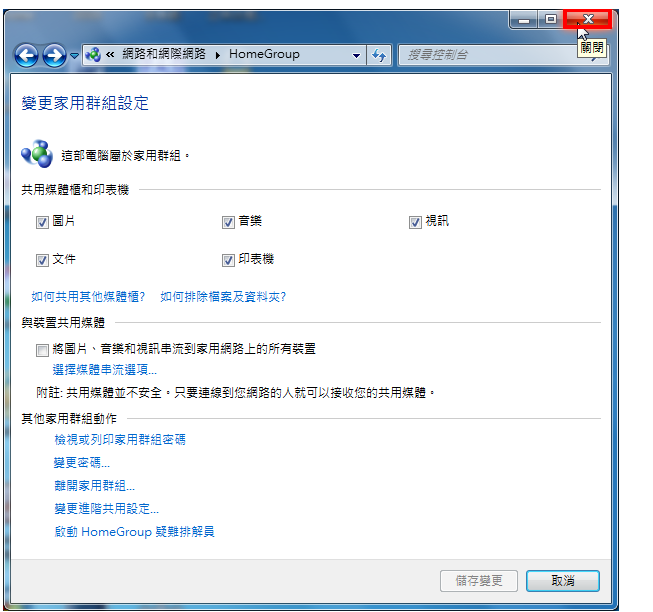The image size is (653, 612).
Task: Click the 取消 button
Action: tap(563, 581)
